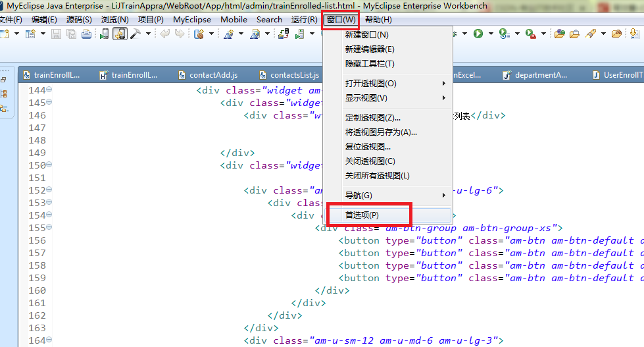
Task: Open dropdown arrow next to hammer build icon
Action: 148,34
